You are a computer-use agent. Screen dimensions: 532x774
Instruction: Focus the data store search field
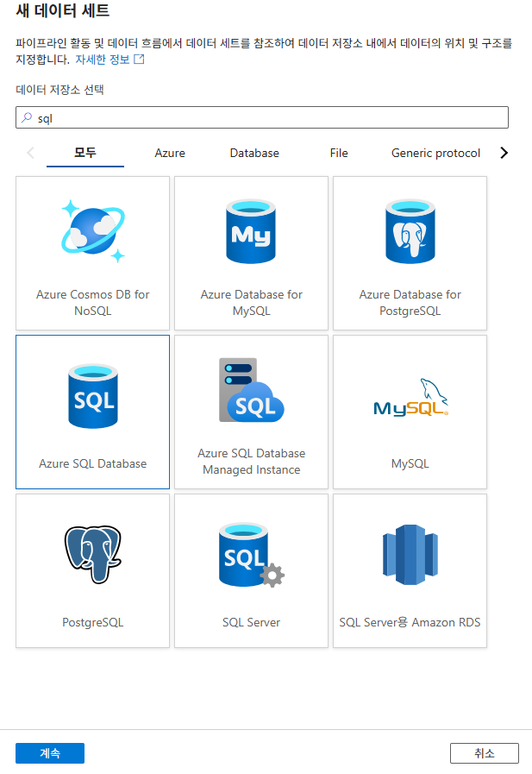(x=262, y=117)
